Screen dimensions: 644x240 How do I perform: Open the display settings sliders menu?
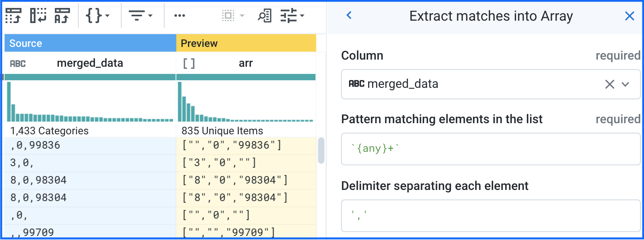pyautogui.click(x=292, y=16)
